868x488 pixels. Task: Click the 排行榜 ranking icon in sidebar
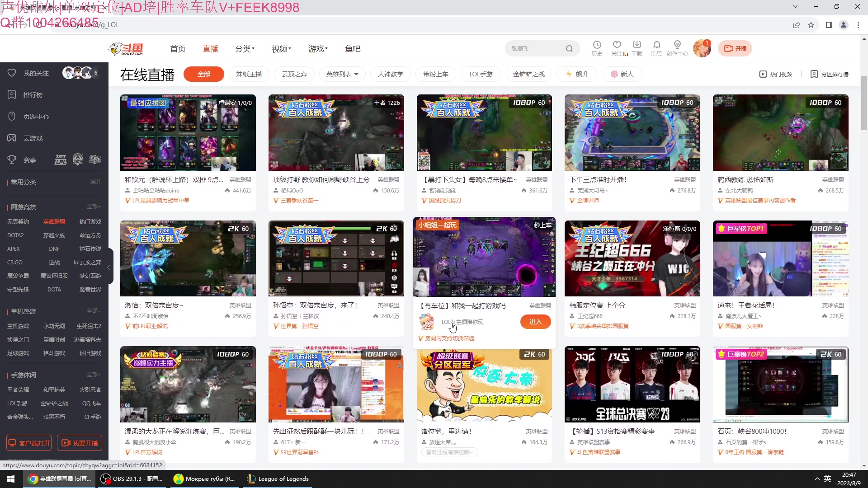point(12,94)
